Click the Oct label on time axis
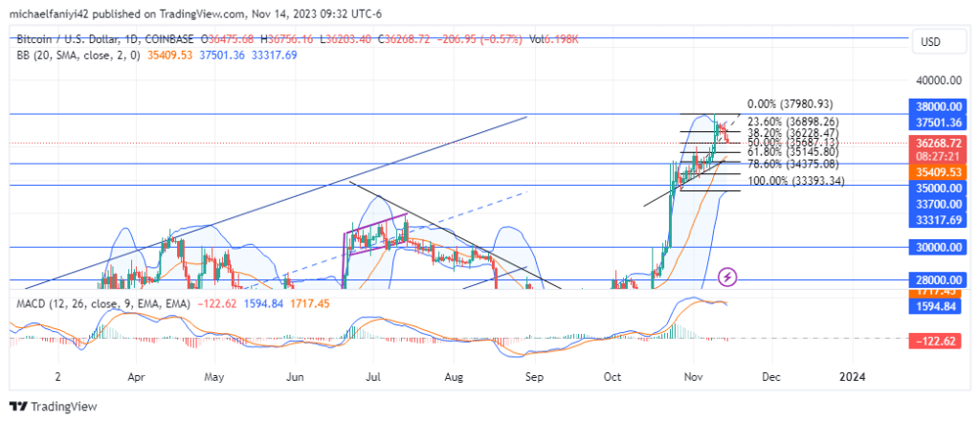This screenshot has width=980, height=423. pyautogui.click(x=613, y=377)
